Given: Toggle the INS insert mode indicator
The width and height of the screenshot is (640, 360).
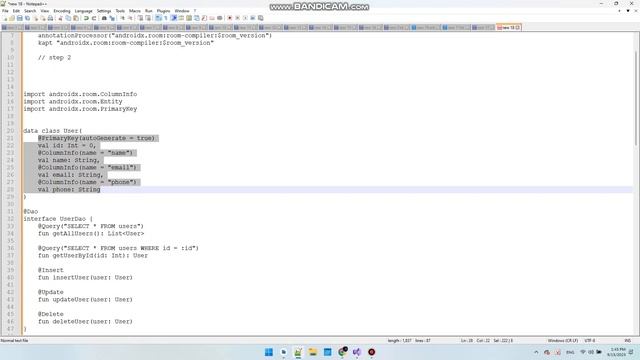Looking at the screenshot, I should click(x=627, y=340).
